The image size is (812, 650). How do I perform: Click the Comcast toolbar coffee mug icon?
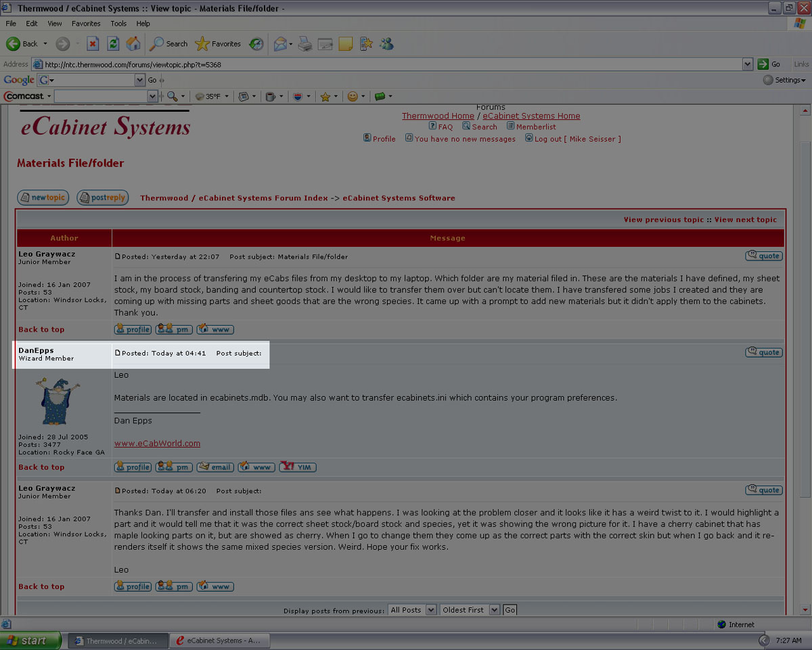point(270,96)
